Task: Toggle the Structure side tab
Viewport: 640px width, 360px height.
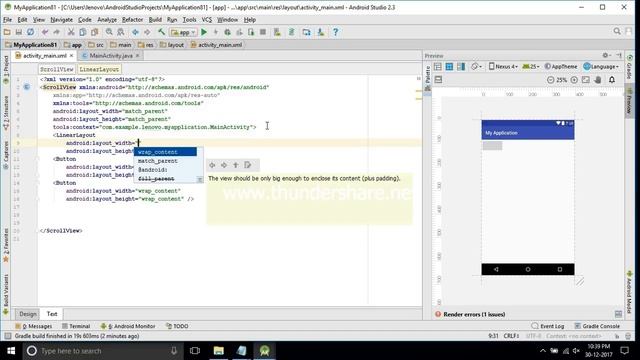Action: pyautogui.click(x=6, y=112)
